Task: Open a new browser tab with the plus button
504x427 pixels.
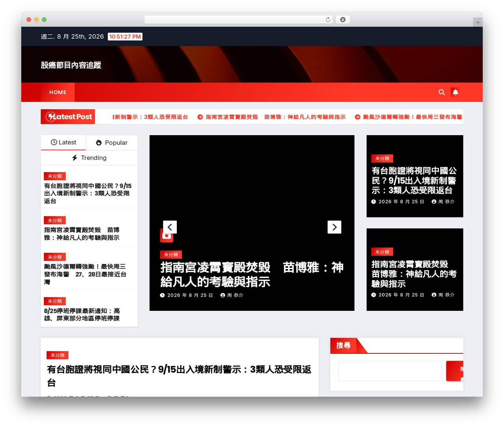Action: [x=478, y=22]
